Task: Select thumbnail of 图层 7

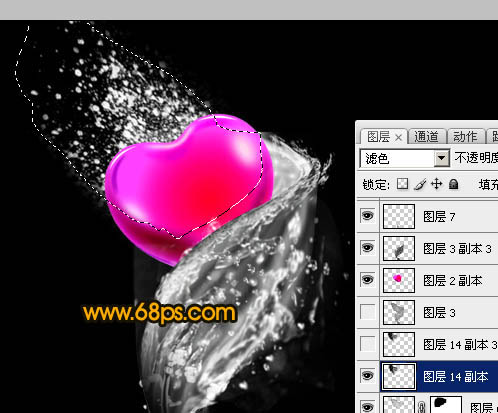Action: pos(399,216)
